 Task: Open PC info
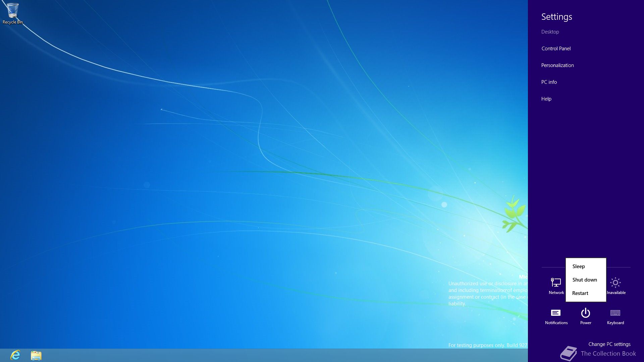(549, 82)
